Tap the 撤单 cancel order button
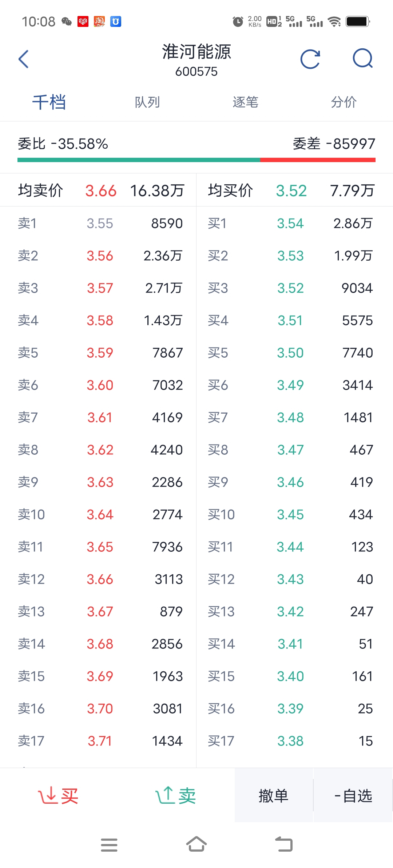 coord(274,796)
